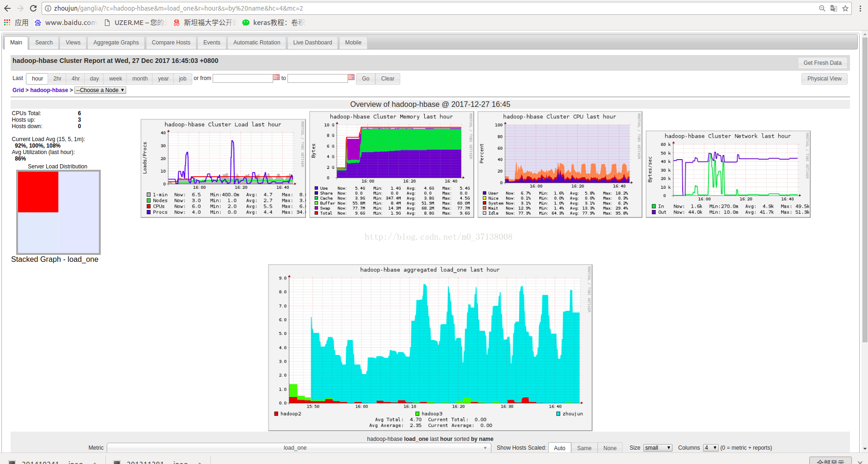Open the Cluster Memory last hour graph

392,165
